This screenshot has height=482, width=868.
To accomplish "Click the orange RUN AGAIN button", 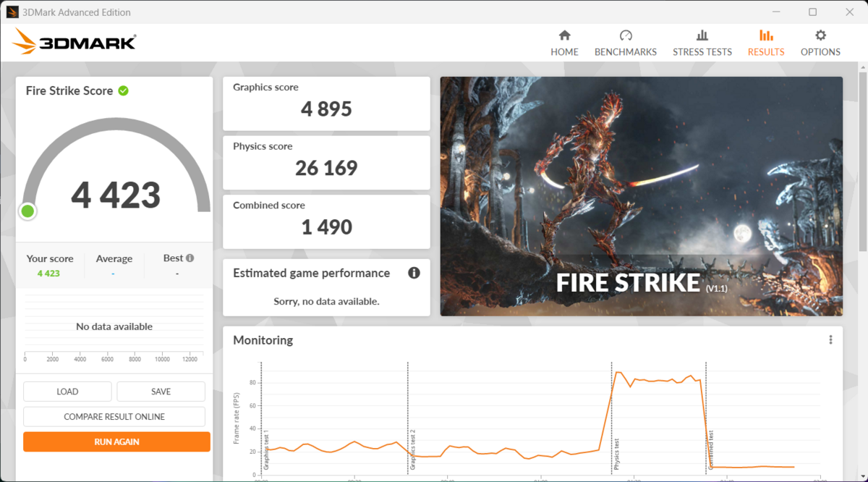I will coord(116,441).
